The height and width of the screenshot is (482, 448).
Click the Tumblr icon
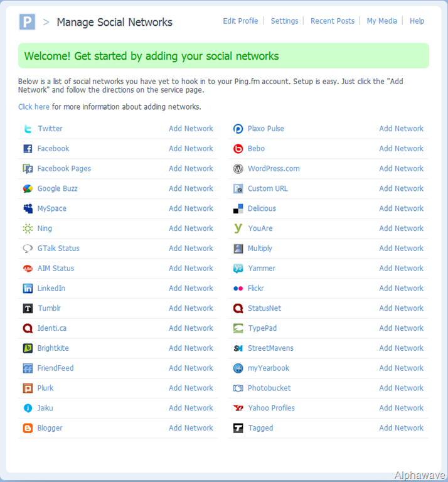pos(28,308)
